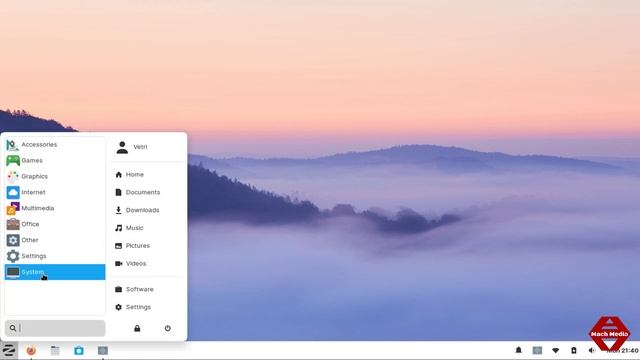Open the Accessories category
The width and height of the screenshot is (640, 360).
point(55,144)
